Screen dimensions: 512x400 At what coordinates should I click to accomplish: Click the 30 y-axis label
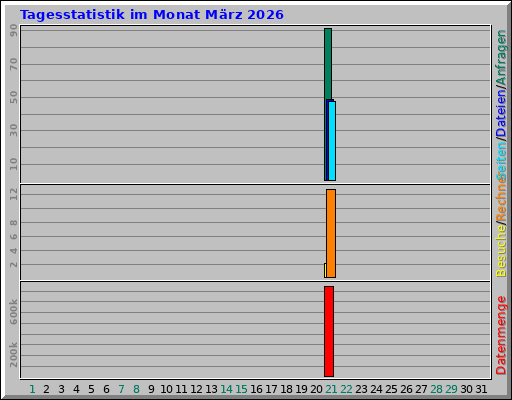coord(13,130)
